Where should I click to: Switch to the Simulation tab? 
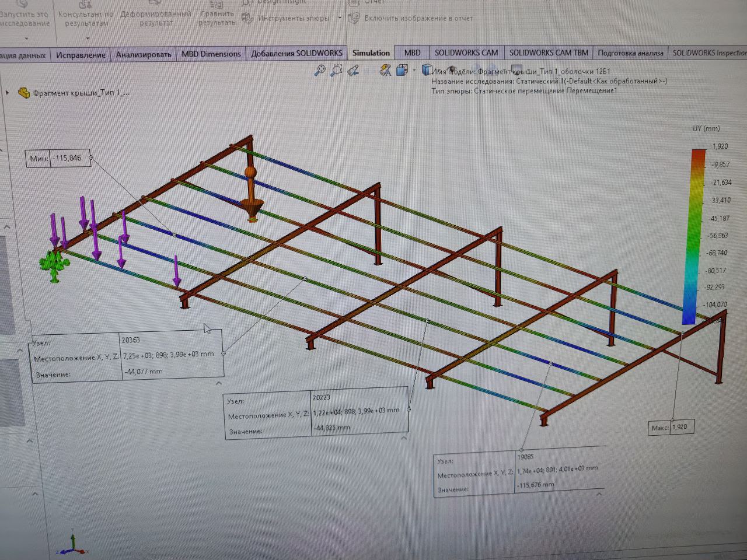point(371,52)
